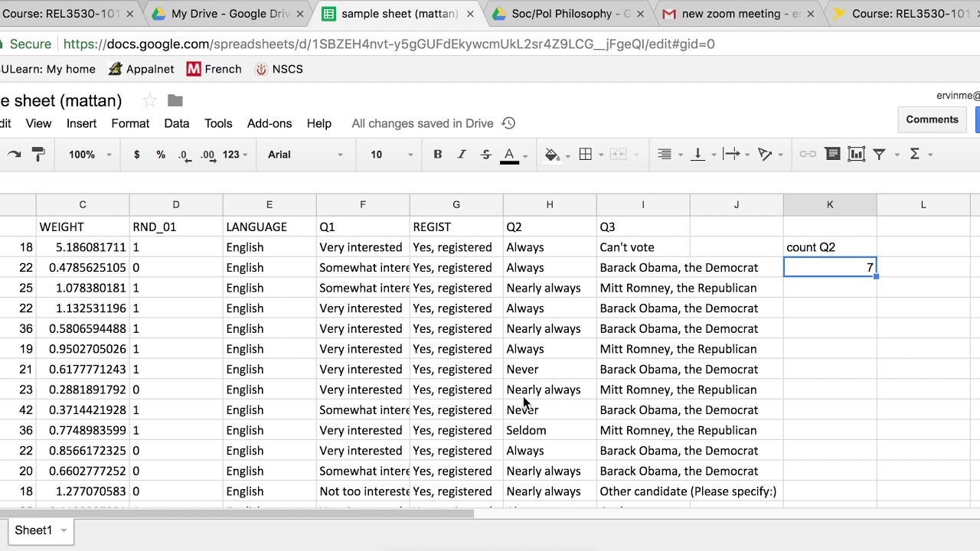Open fill color bucket
Viewport: 980px width, 551px height.
[x=552, y=155]
